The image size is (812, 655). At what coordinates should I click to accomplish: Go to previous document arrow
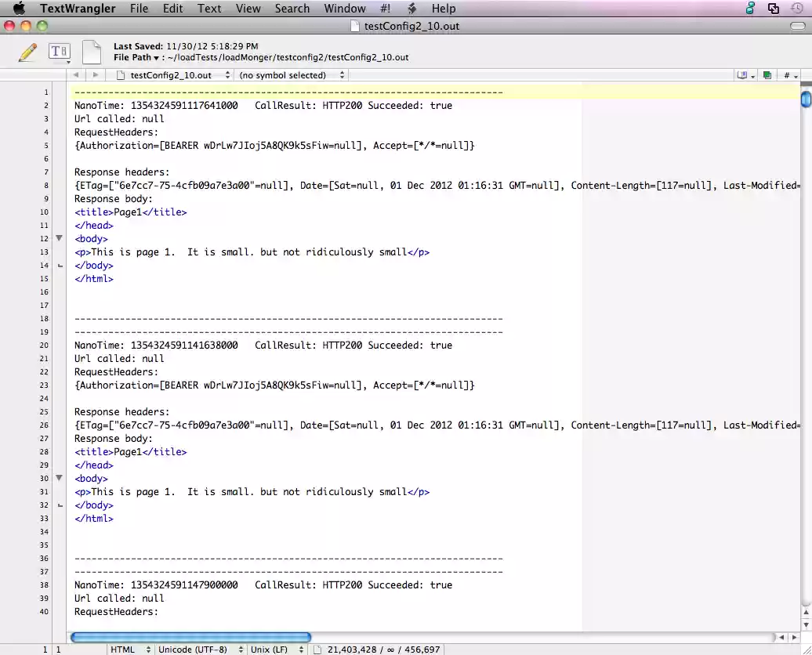tap(76, 75)
